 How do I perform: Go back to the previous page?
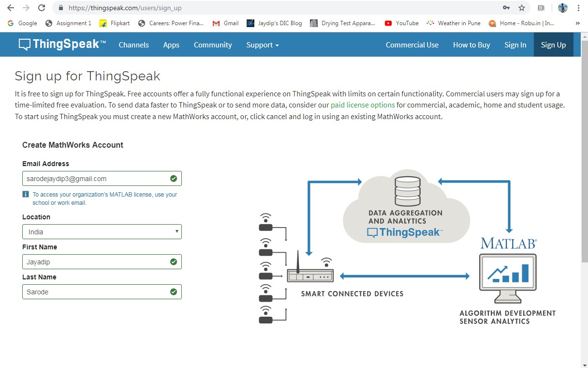11,8
